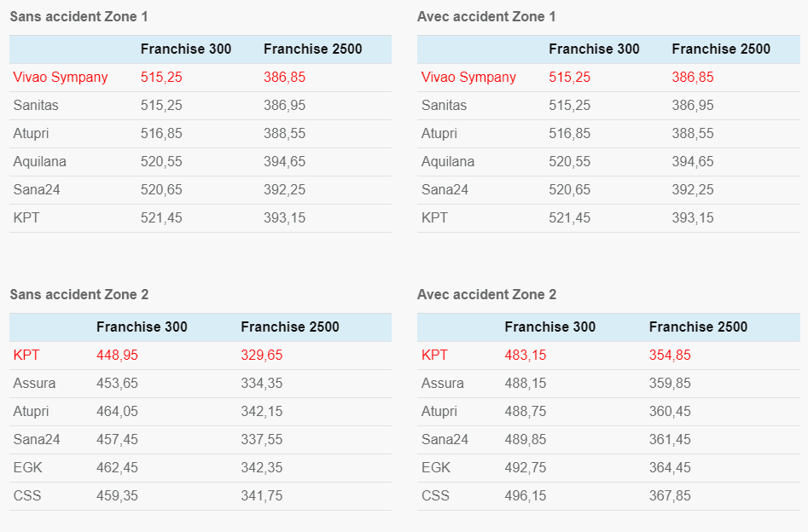Click Vivao Sympany's 386,85 in Sans accident Zone 1
Viewport: 808px width, 532px height.
click(x=284, y=78)
